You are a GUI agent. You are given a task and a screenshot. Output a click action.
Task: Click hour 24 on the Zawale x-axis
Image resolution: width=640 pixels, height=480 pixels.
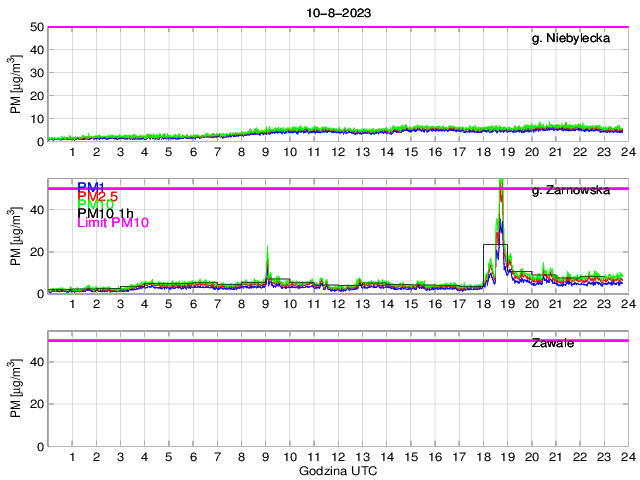pos(629,457)
